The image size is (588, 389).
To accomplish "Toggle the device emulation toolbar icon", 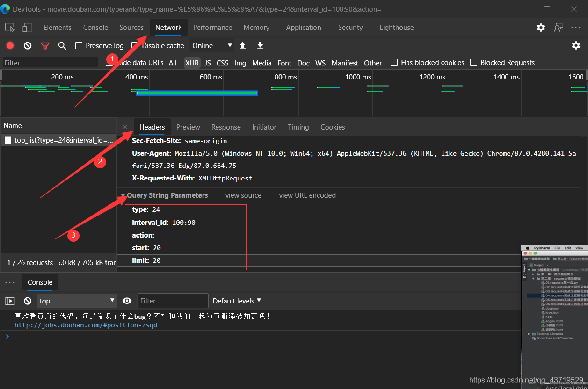I will (27, 28).
